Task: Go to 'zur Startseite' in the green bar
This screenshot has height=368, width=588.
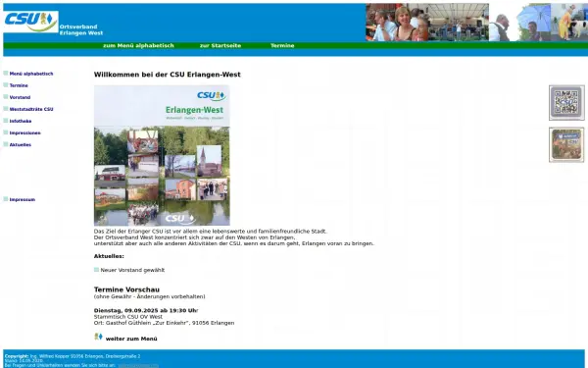Action: pyautogui.click(x=220, y=45)
